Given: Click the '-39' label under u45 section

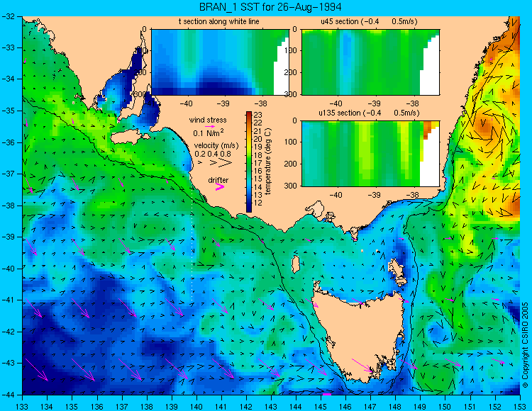Looking at the screenshot, I should pos(375,103).
